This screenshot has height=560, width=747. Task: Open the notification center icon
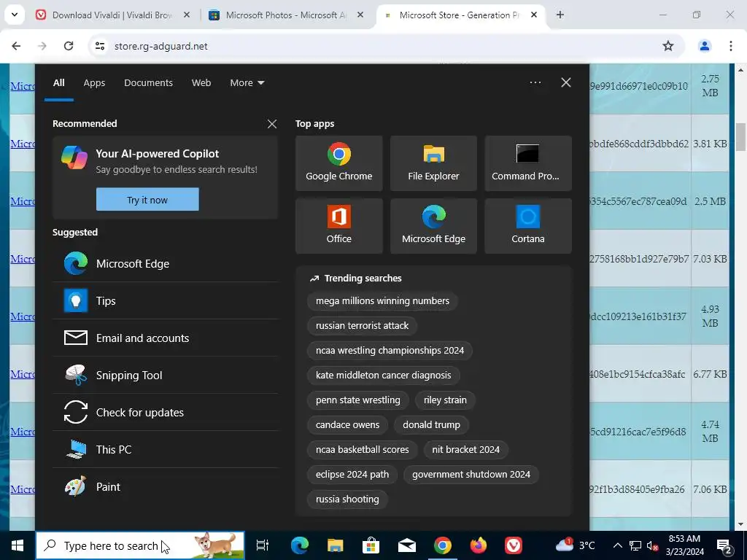(724, 545)
